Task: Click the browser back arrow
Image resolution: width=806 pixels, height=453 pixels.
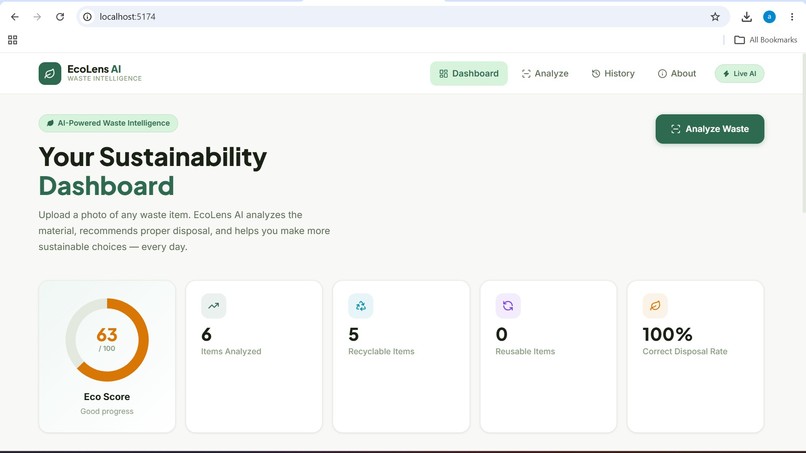Action: (x=15, y=17)
